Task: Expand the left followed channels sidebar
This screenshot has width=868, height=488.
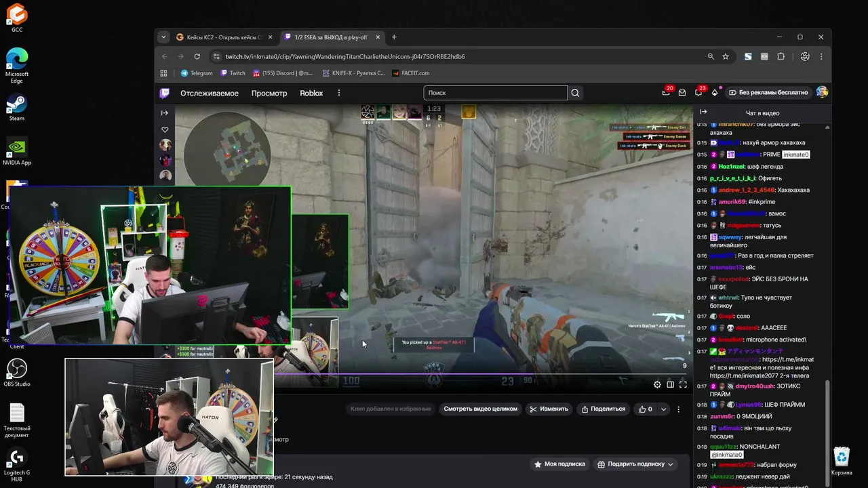Action: 164,113
